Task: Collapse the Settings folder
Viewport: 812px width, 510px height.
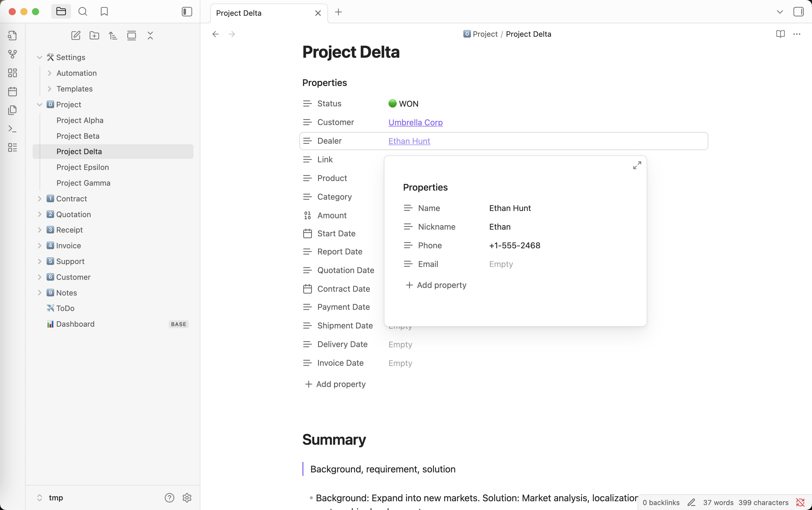Action: coord(39,57)
